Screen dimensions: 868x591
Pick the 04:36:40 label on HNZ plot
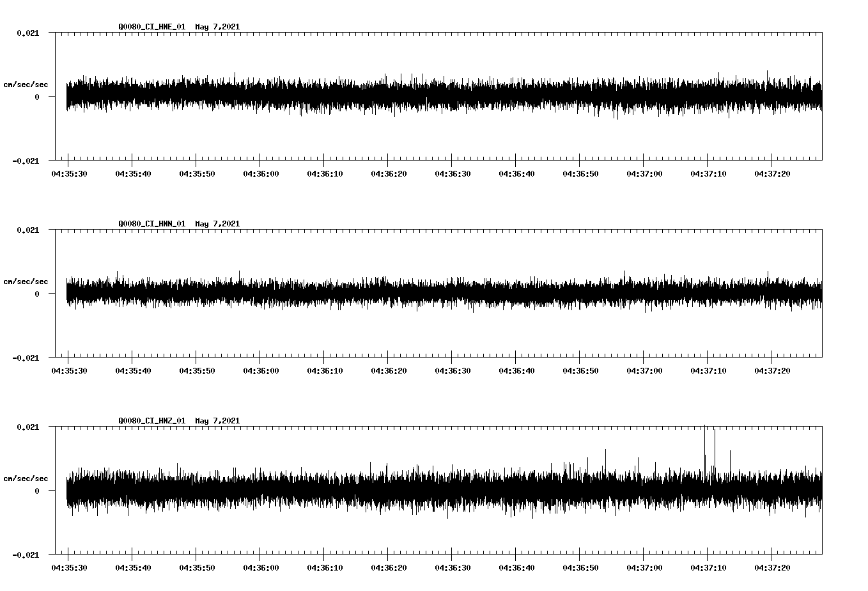click(516, 567)
